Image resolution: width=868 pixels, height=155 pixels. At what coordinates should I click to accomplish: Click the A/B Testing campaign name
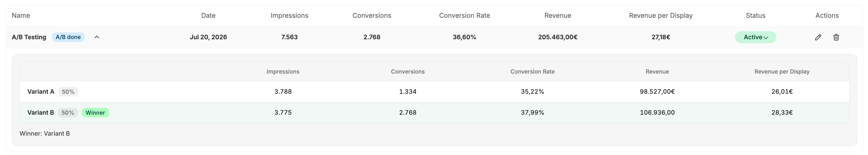29,37
